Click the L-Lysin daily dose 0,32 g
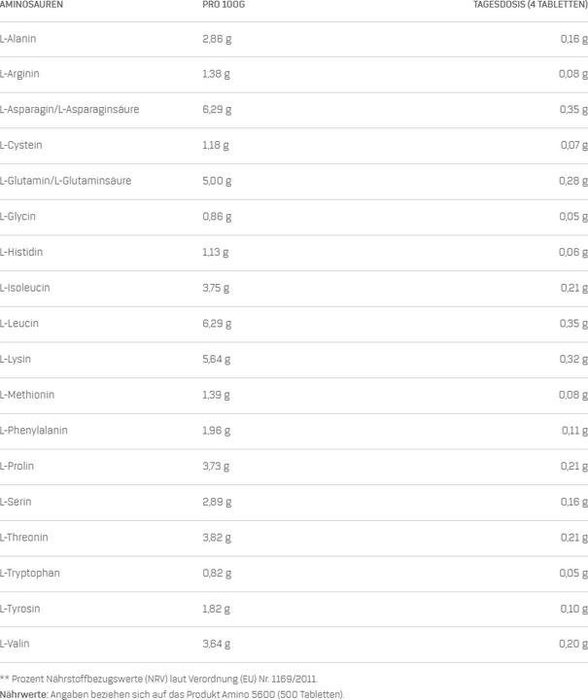 click(573, 360)
